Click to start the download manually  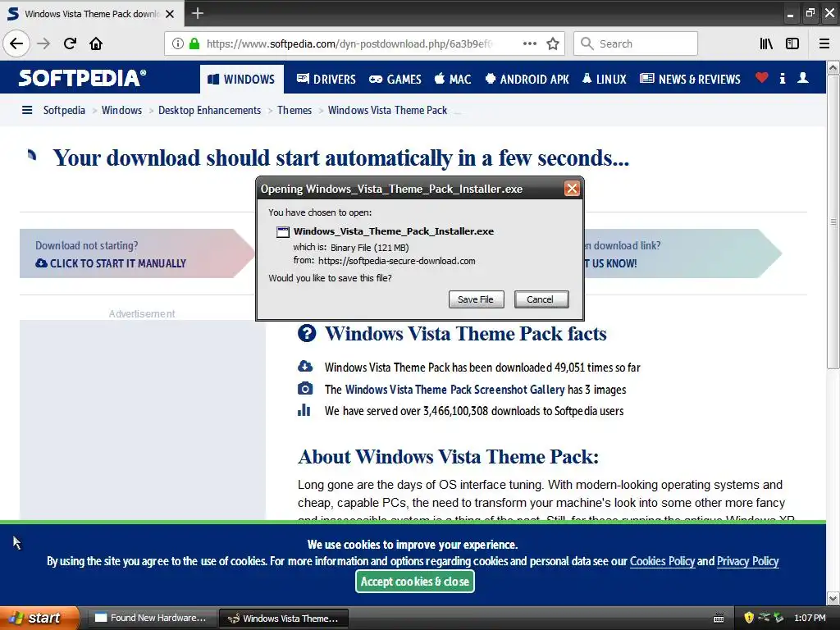(x=111, y=263)
